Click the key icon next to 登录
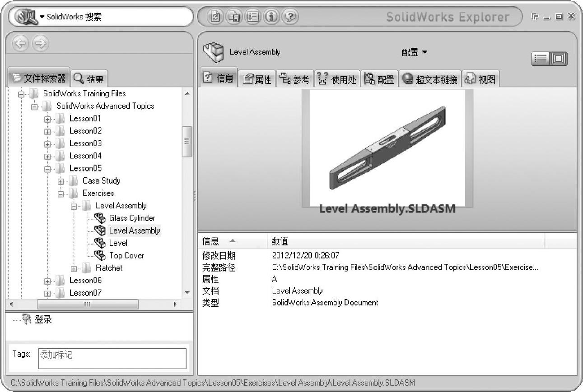The image size is (583, 392). [27, 319]
